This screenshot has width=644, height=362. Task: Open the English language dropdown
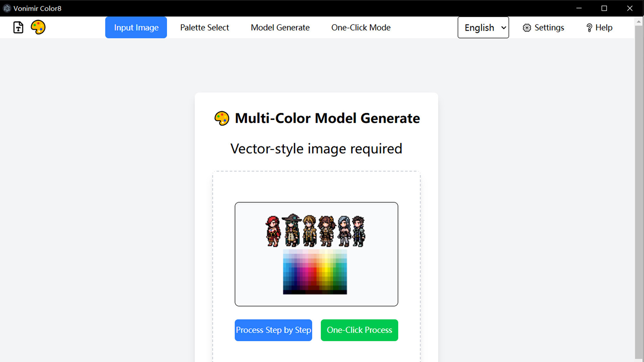pos(483,27)
